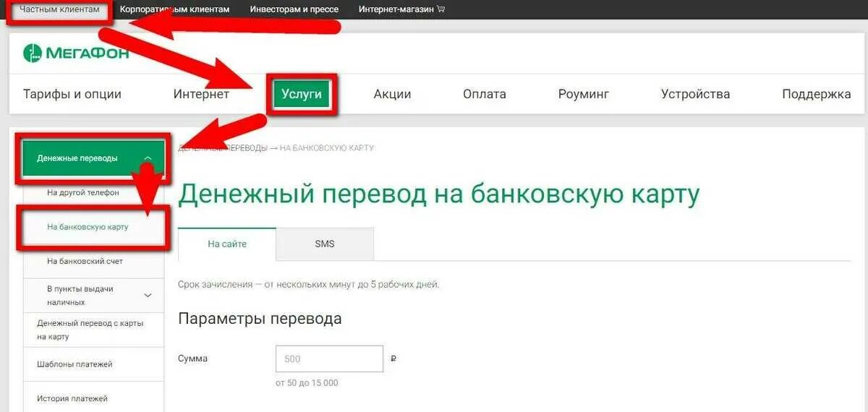868x412 pixels.
Task: Open Оплата navigation item
Action: (485, 94)
